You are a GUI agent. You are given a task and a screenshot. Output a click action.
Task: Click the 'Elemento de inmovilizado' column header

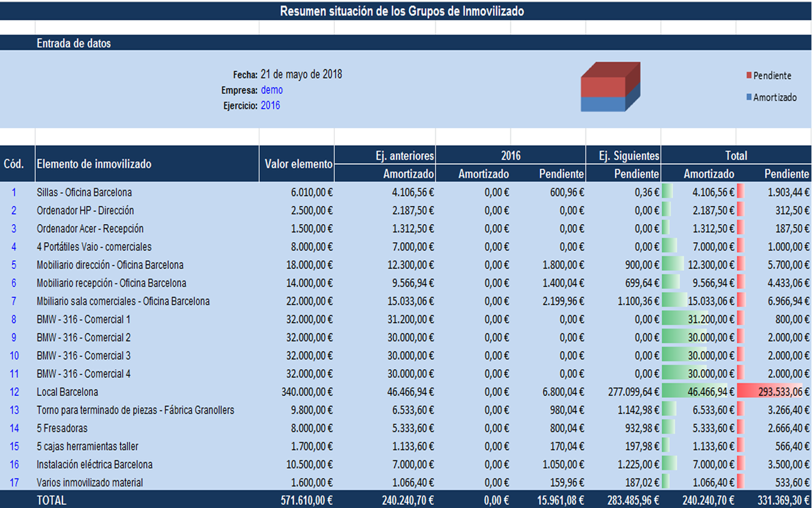pos(94,164)
